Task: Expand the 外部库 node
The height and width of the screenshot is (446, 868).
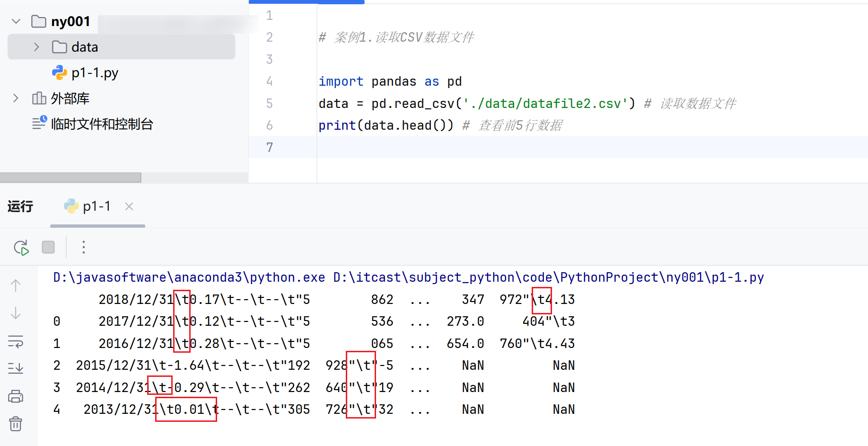Action: tap(16, 98)
